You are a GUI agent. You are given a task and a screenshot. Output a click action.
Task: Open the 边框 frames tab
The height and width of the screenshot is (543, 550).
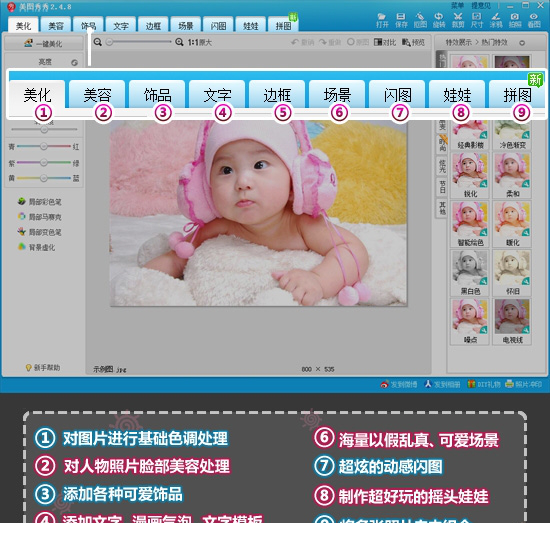(x=153, y=26)
